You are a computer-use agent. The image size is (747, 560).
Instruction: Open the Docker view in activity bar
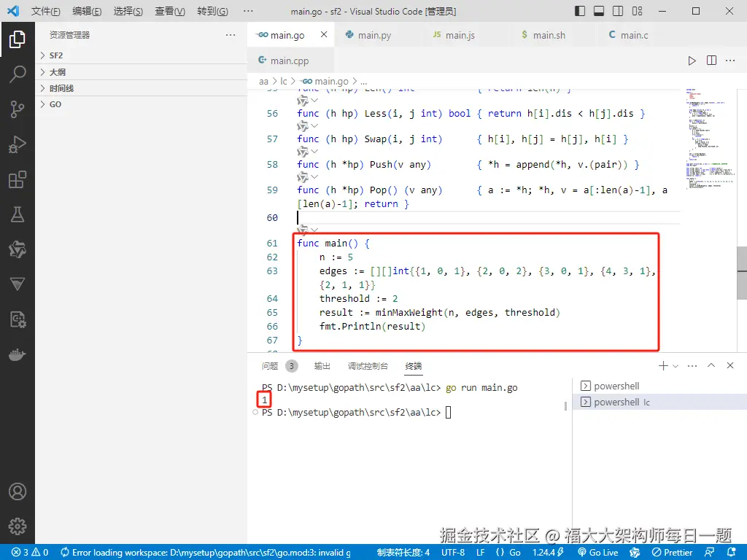pos(18,355)
